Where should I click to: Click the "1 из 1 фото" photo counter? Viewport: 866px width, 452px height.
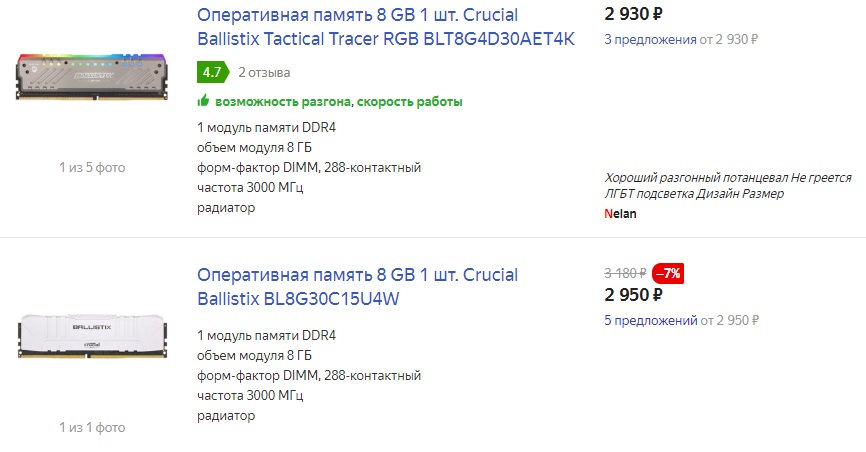92,427
